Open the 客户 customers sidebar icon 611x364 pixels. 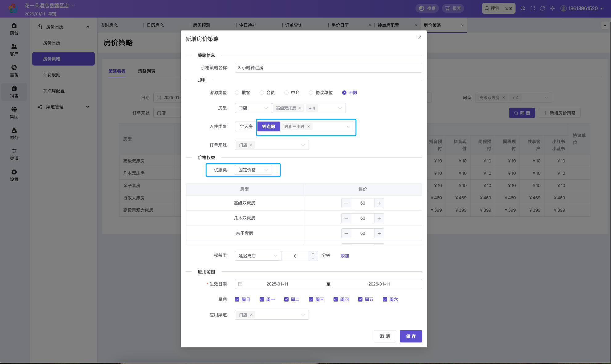point(14,50)
